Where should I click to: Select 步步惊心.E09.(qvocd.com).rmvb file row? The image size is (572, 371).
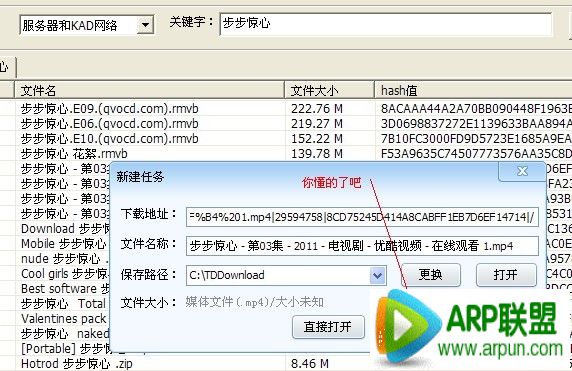tap(109, 109)
